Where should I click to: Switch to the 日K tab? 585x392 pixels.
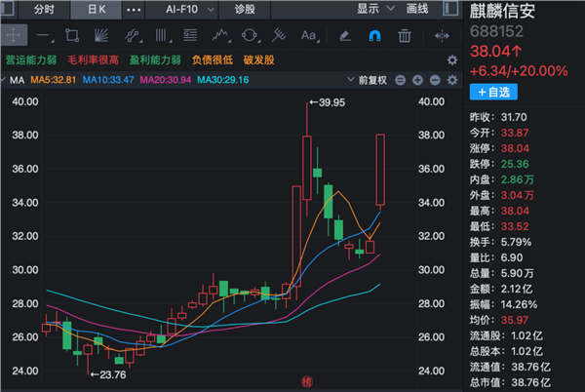(x=97, y=10)
